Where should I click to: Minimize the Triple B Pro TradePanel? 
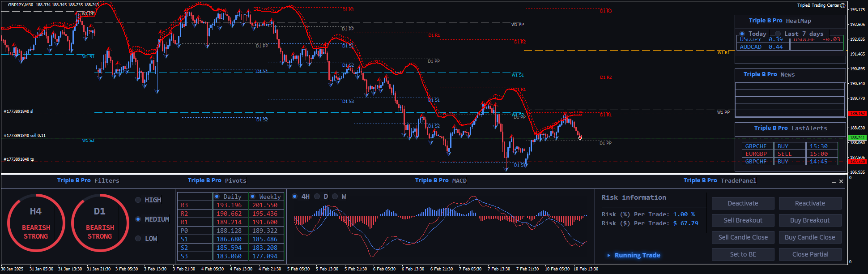pos(834,182)
